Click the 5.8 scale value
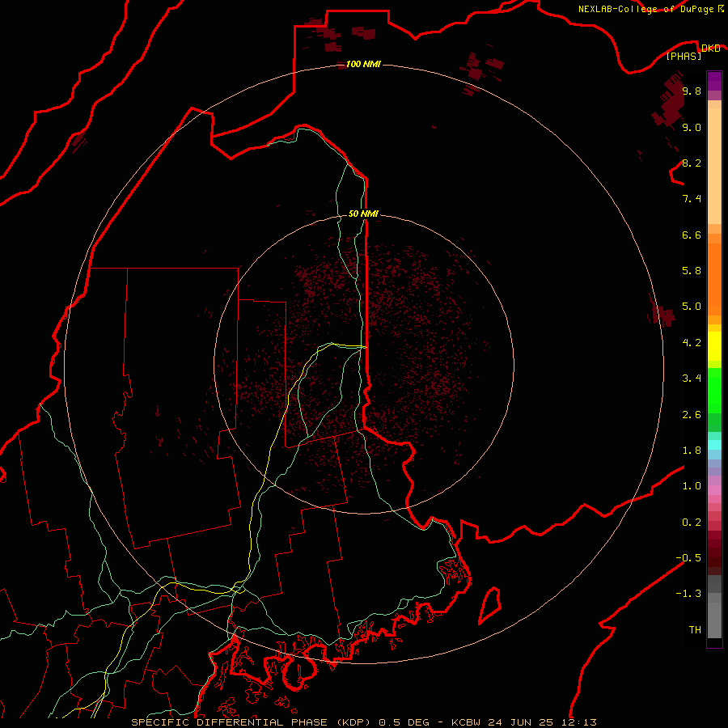The height and width of the screenshot is (728, 728). [x=692, y=271]
